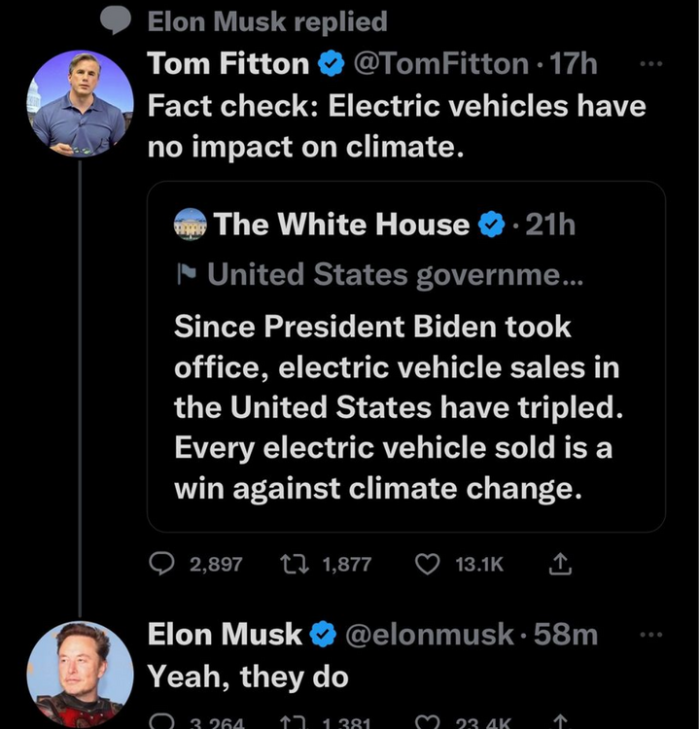Open Tom Fitton's profile picture
Image resolution: width=700 pixels, height=729 pixels.
[80, 103]
